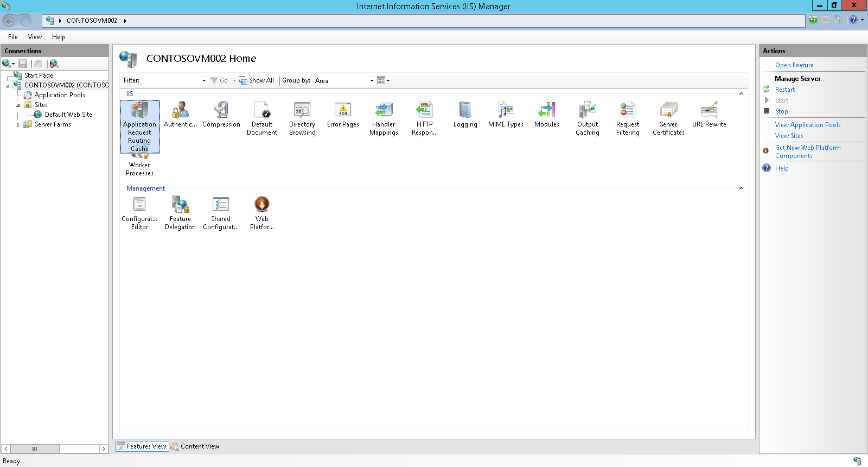The image size is (868, 467).
Task: Select Start Page in Connections tree
Action: tap(39, 75)
